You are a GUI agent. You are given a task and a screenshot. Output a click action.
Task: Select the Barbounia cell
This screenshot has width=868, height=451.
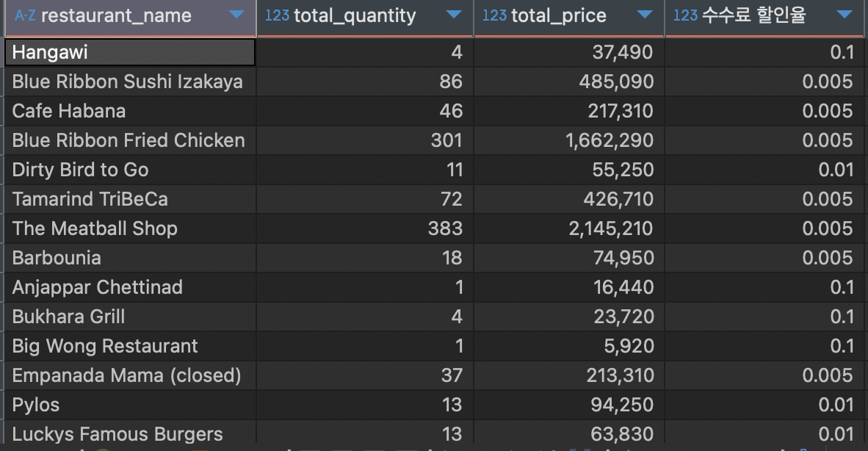click(x=130, y=258)
